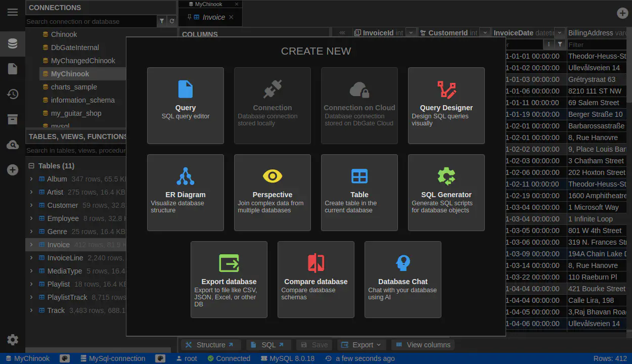
Task: Select the Query Designer tile
Action: coord(446,106)
